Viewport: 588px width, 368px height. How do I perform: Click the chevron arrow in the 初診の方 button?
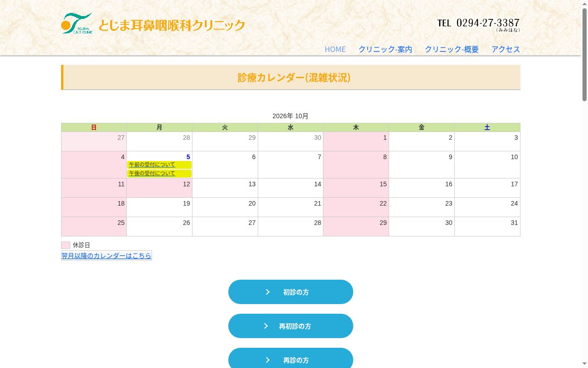tap(268, 292)
